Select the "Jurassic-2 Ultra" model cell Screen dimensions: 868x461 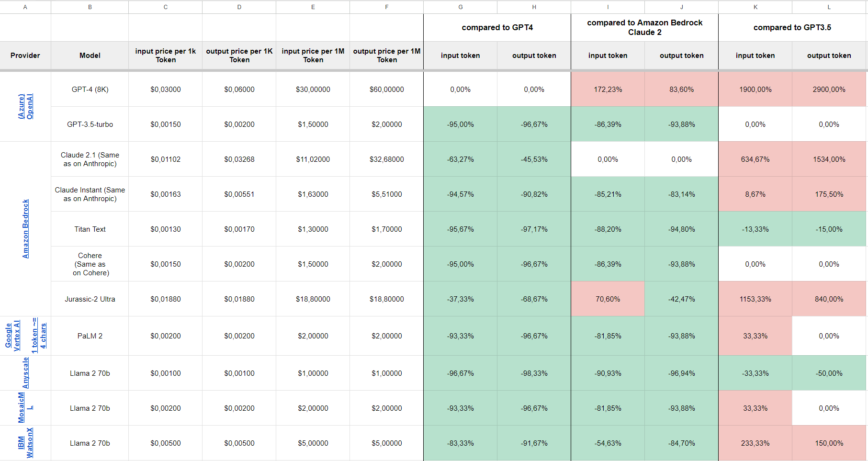[x=90, y=299]
